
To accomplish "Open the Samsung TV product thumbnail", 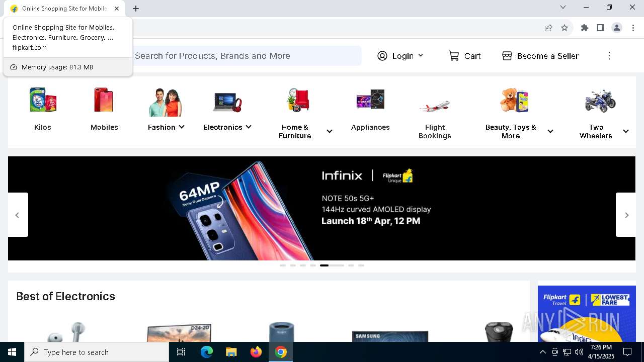I will [390, 336].
